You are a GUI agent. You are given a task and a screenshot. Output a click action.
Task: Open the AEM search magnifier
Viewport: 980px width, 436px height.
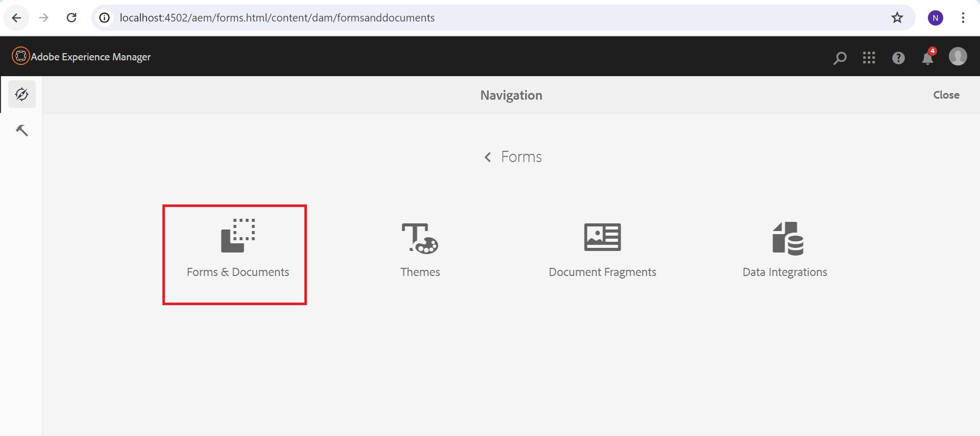(x=840, y=58)
